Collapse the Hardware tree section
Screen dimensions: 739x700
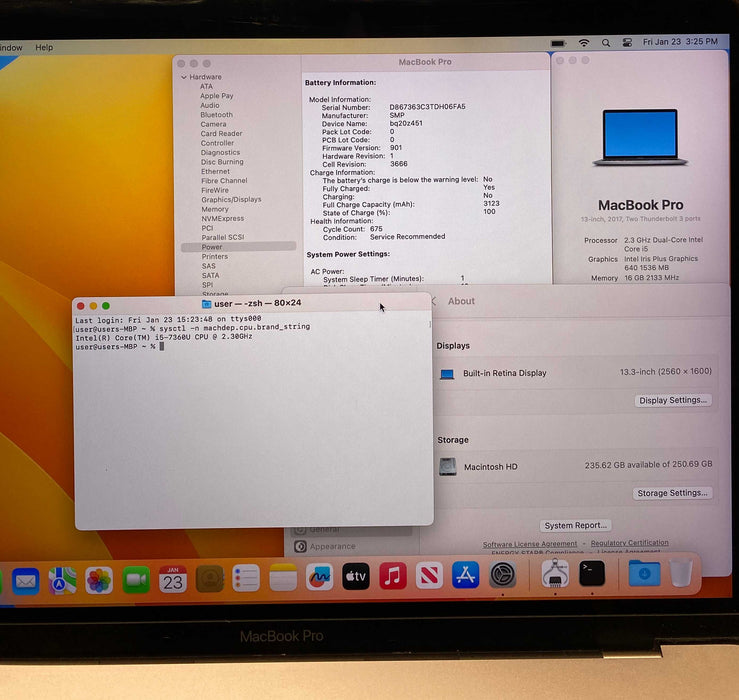pyautogui.click(x=184, y=77)
